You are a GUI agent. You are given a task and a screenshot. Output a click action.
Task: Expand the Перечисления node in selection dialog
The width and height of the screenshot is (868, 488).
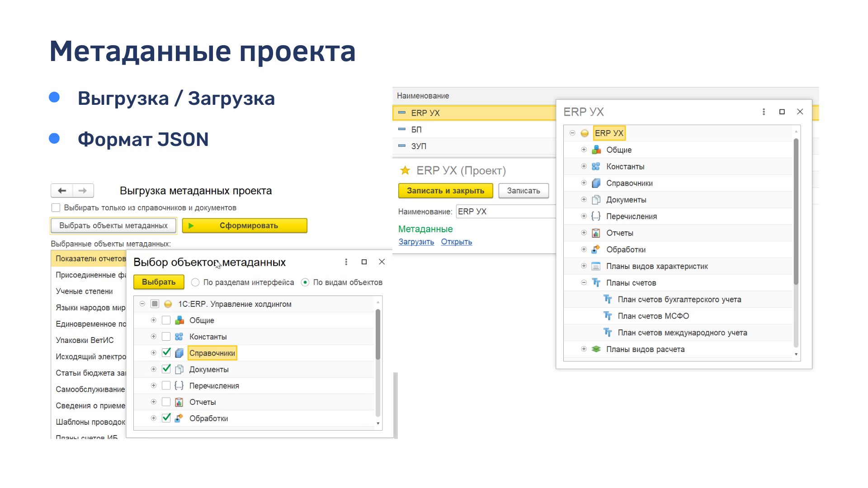(x=154, y=385)
